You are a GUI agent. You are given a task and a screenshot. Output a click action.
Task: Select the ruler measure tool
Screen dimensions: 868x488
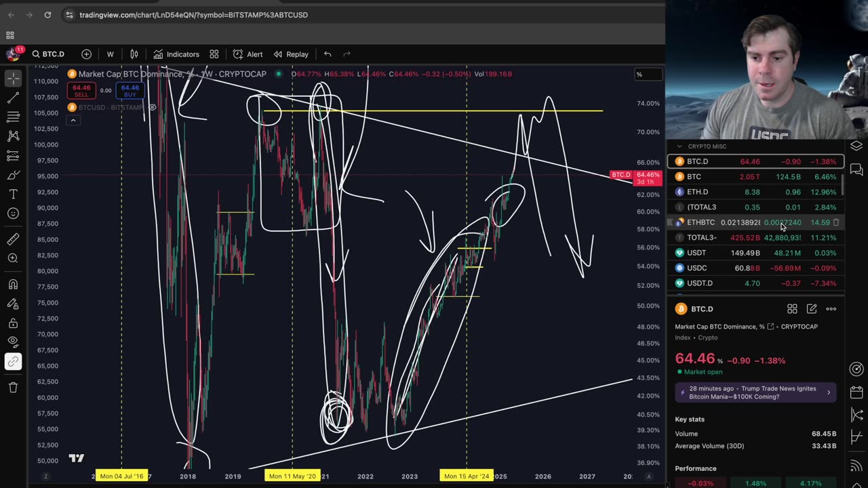tap(13, 239)
